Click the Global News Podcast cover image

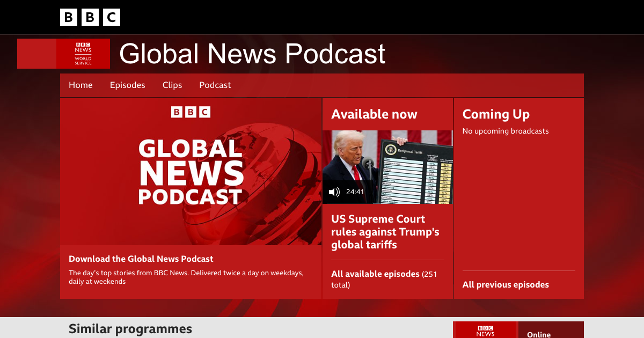[191, 172]
